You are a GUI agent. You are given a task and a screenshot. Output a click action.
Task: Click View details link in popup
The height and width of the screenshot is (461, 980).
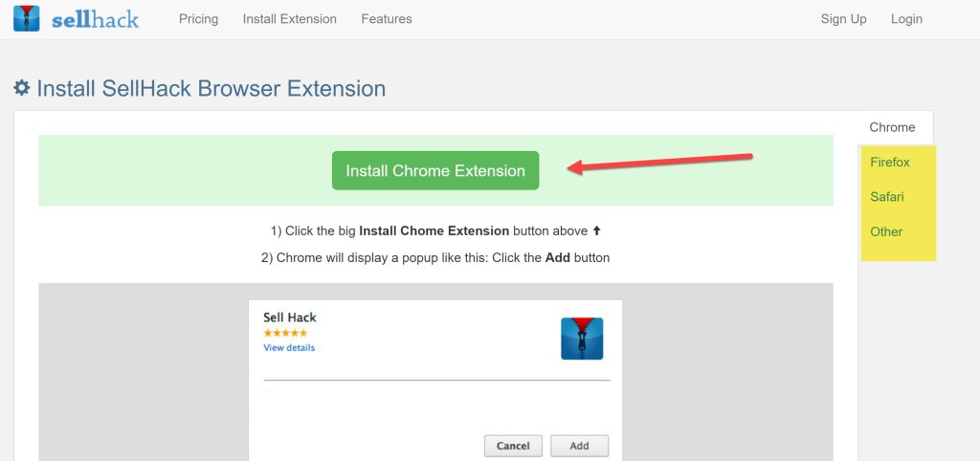[289, 348]
